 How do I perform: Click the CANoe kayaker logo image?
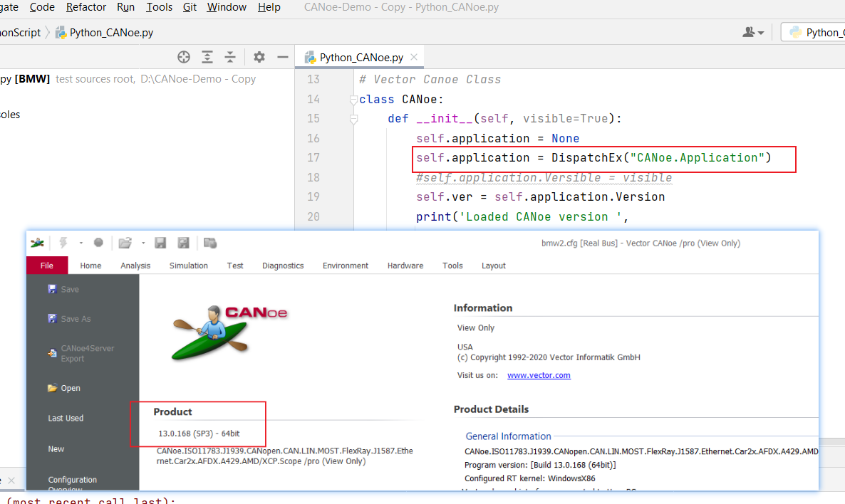229,332
